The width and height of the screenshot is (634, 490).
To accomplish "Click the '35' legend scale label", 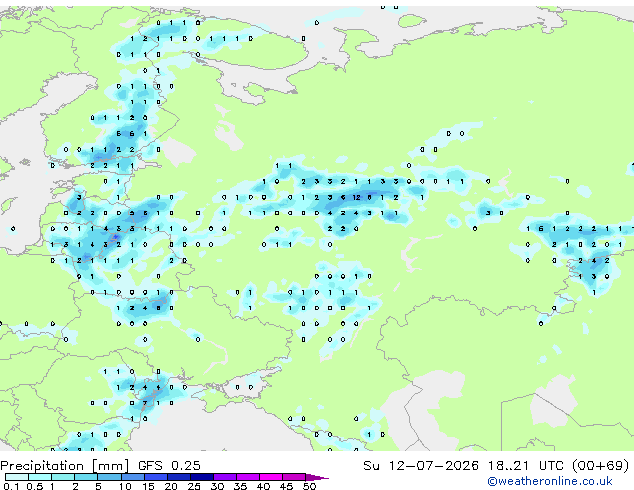I will pos(240,486).
